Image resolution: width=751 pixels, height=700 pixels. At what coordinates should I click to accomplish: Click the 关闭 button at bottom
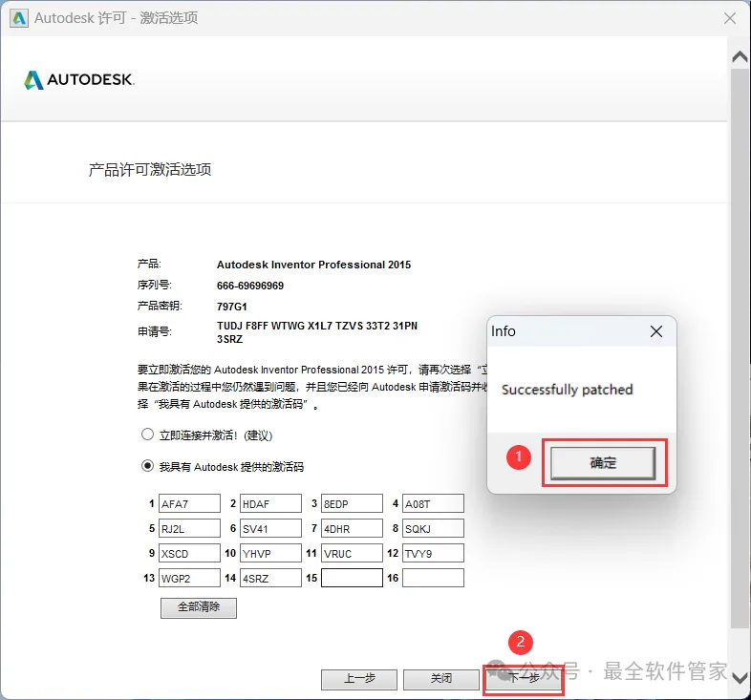pos(441,679)
